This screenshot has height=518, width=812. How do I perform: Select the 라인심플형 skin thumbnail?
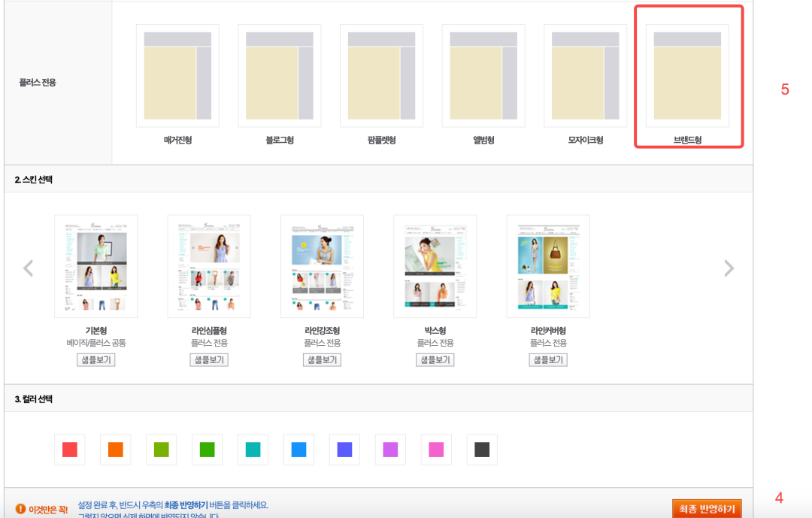tap(208, 266)
